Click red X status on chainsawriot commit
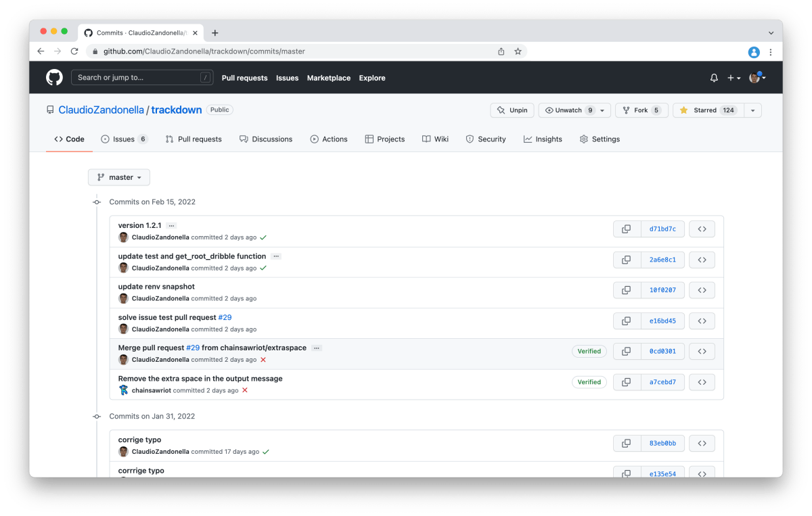Viewport: 812px width, 516px height. point(245,390)
